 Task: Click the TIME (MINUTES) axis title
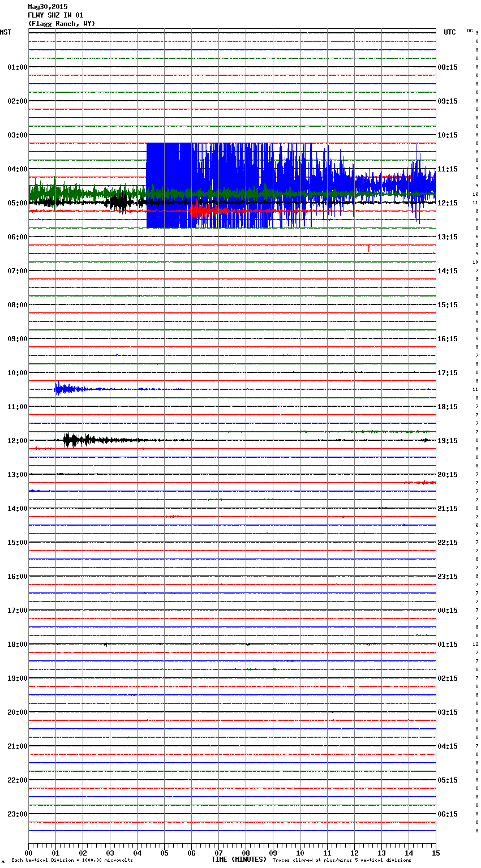[239, 860]
